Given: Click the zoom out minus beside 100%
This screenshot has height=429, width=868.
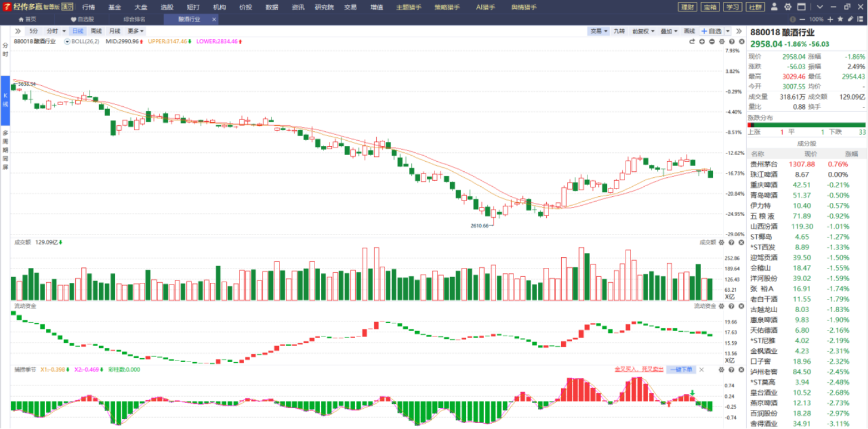Looking at the screenshot, I should coord(803,19).
